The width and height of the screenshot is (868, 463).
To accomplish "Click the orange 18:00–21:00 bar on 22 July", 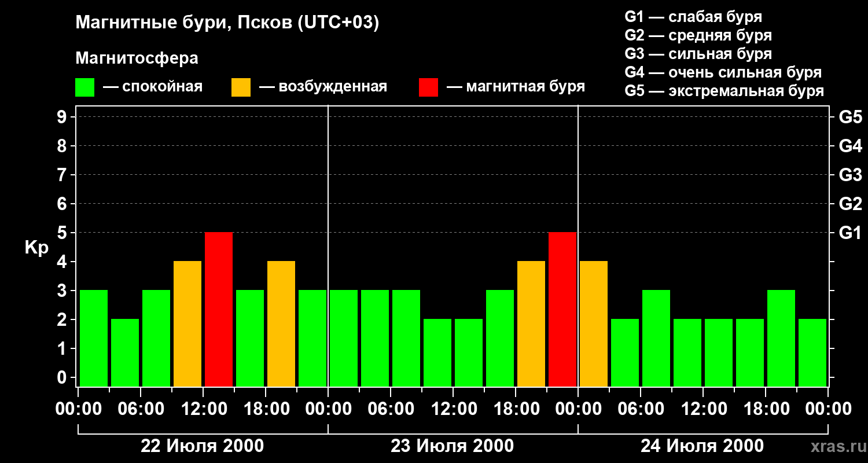I will tap(281, 324).
